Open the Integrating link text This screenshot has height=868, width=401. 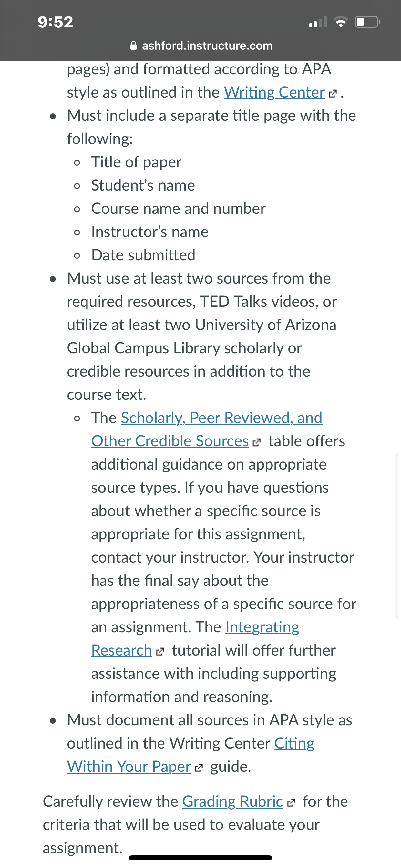[x=262, y=627]
